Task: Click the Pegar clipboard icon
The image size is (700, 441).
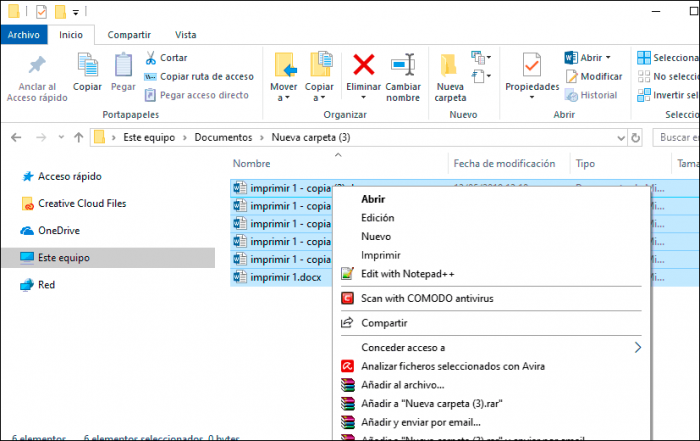Action: point(123,64)
